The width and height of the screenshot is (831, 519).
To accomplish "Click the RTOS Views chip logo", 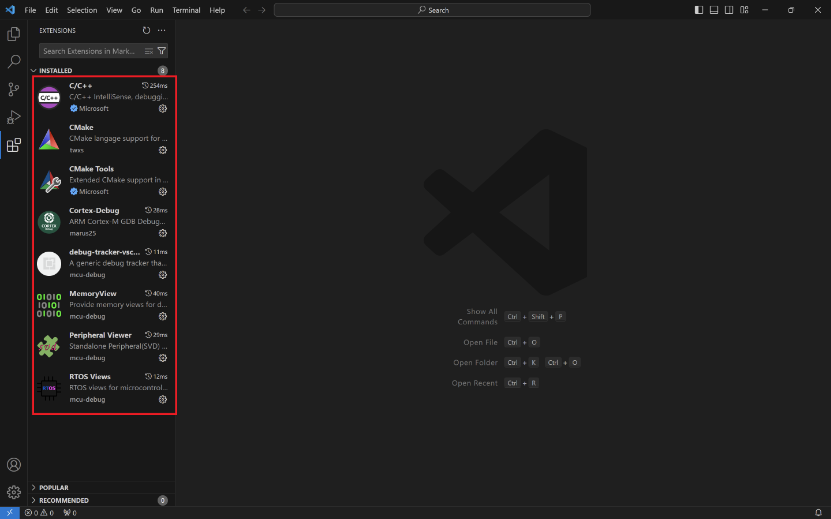I will point(49,388).
